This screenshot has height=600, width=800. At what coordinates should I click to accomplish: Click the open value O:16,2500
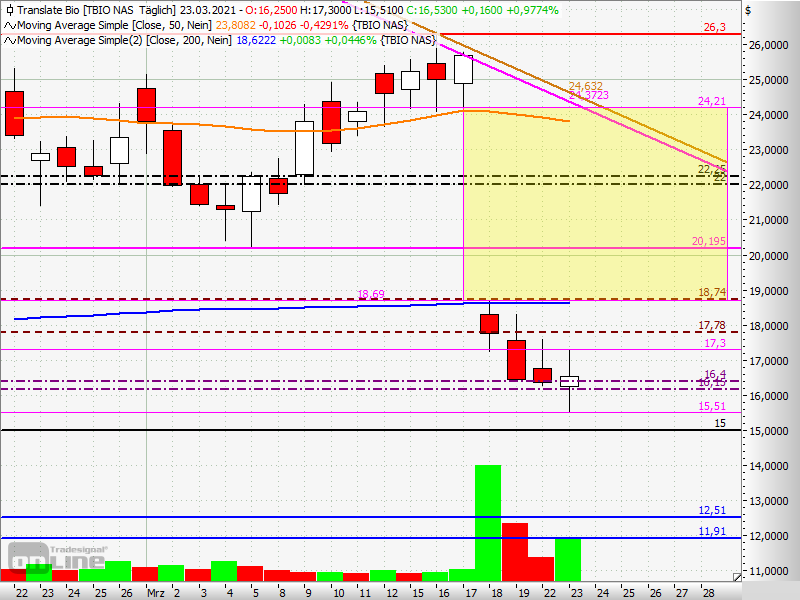(271, 10)
